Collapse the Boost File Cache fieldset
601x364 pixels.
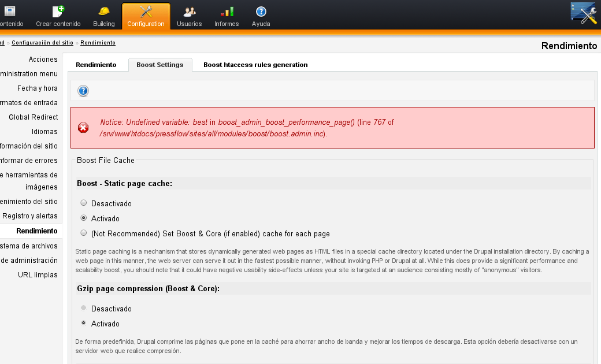(106, 160)
